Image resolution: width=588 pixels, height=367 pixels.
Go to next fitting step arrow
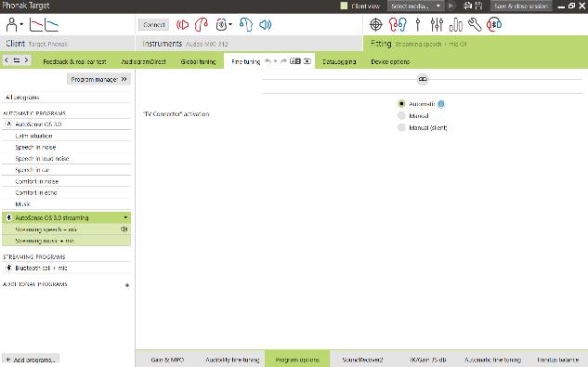(x=26, y=60)
